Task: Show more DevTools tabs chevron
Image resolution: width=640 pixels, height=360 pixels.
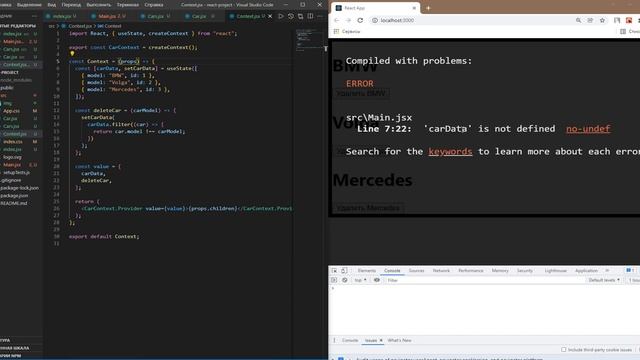Action: 607,271
